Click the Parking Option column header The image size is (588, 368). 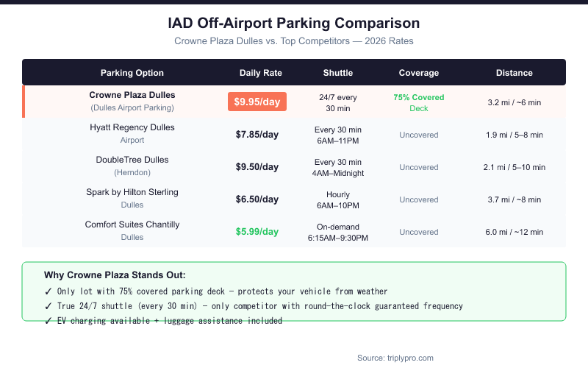(x=132, y=73)
